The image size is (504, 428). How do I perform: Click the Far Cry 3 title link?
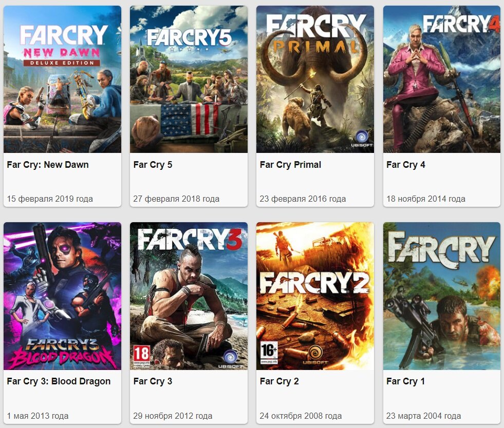coord(153,381)
